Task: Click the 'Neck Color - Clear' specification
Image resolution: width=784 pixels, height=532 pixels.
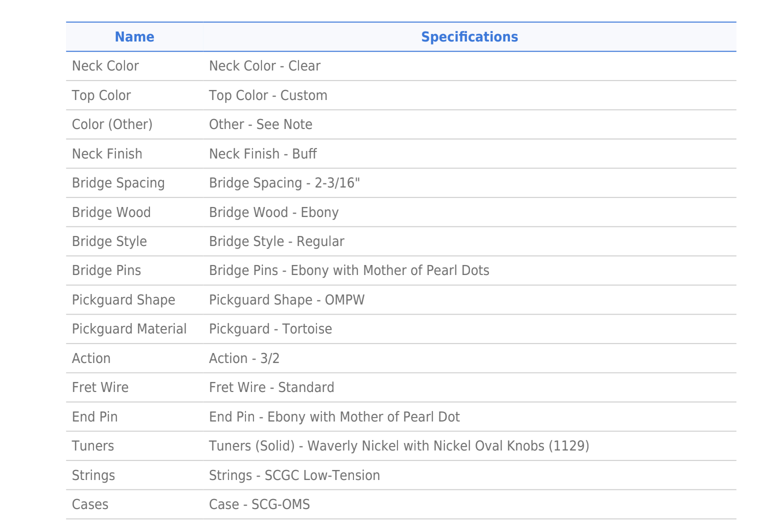Action: click(264, 66)
